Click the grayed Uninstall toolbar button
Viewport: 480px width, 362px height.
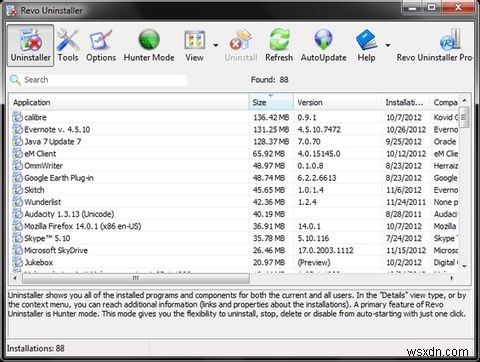point(241,46)
